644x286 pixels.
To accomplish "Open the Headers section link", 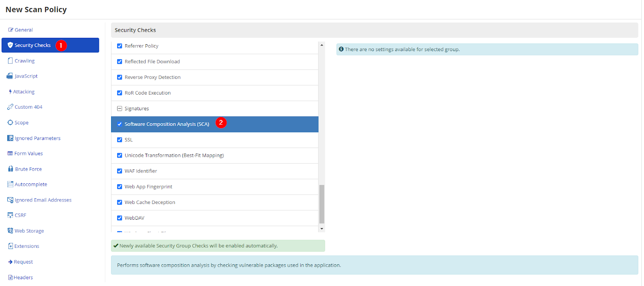I will [x=23, y=278].
